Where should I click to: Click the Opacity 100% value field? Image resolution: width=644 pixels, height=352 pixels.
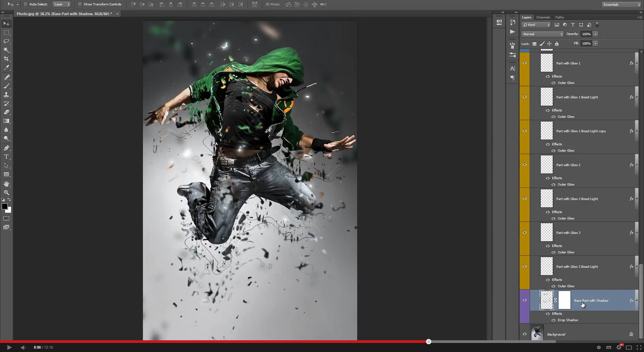click(x=586, y=34)
